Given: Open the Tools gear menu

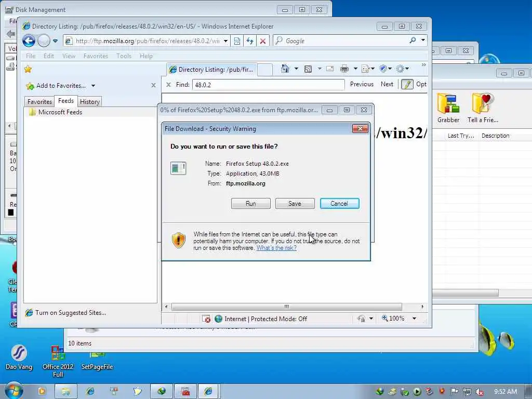Looking at the screenshot, I should click(403, 69).
